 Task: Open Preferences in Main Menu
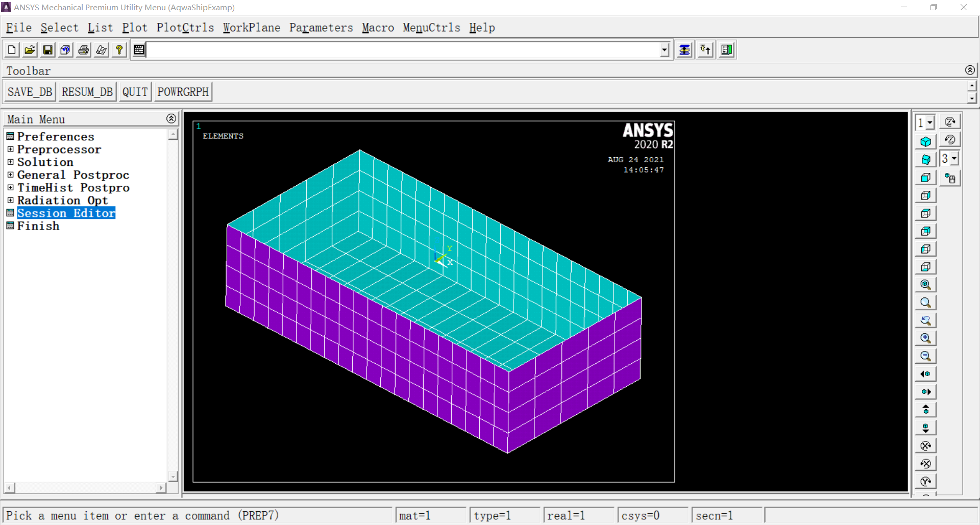point(56,137)
